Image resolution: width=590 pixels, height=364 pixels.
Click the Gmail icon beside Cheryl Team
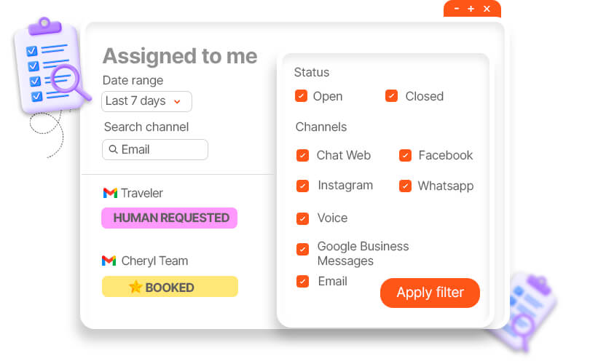(109, 261)
